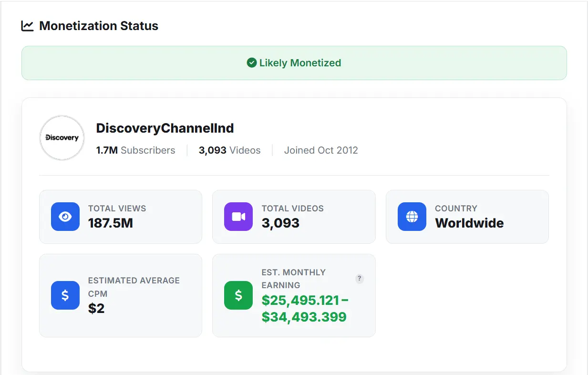
Task: Click the Discovery channel logo avatar
Action: pos(62,138)
